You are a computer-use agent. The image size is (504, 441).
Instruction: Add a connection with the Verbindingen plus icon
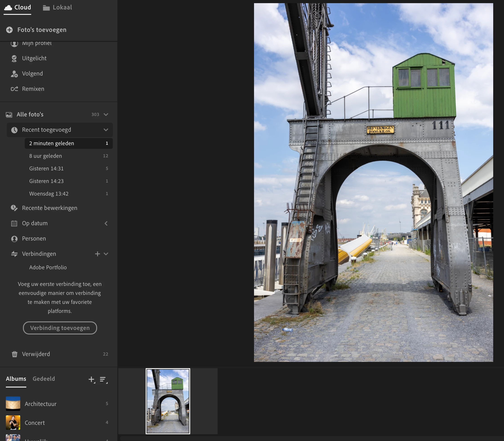coord(98,254)
